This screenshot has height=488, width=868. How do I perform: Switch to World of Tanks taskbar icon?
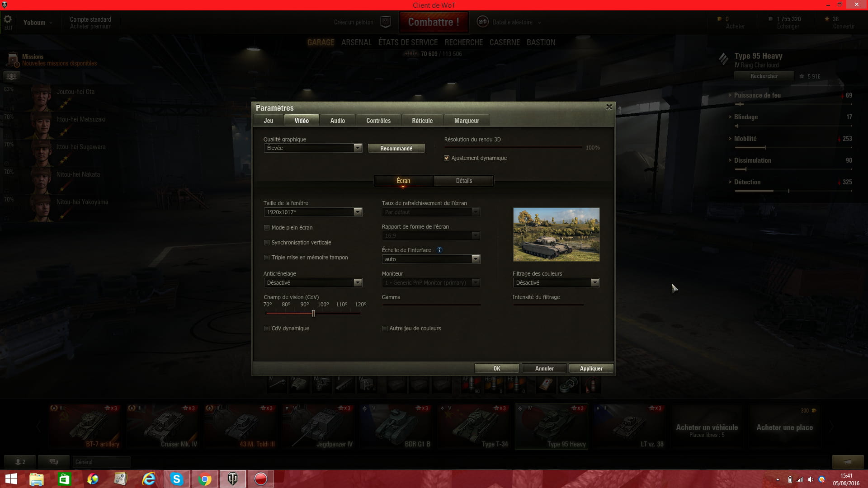233,479
